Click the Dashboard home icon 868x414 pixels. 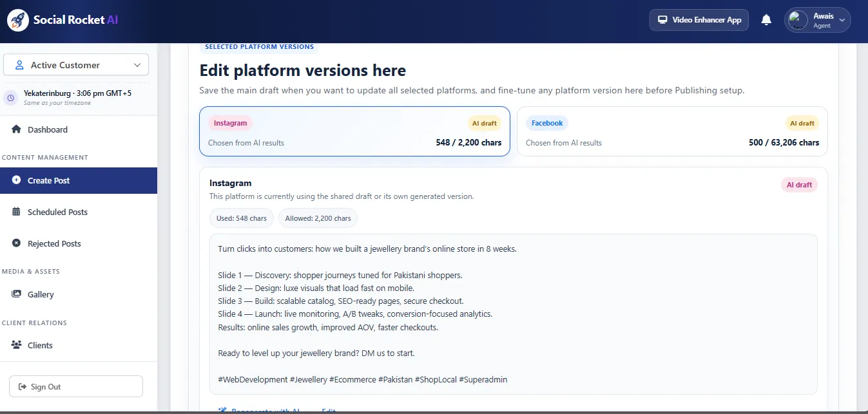[17, 129]
